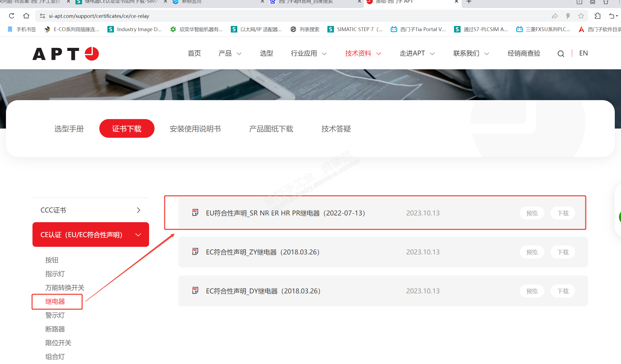Open the browser extensions puzzle icon
This screenshot has width=621, height=364.
pos(597,16)
